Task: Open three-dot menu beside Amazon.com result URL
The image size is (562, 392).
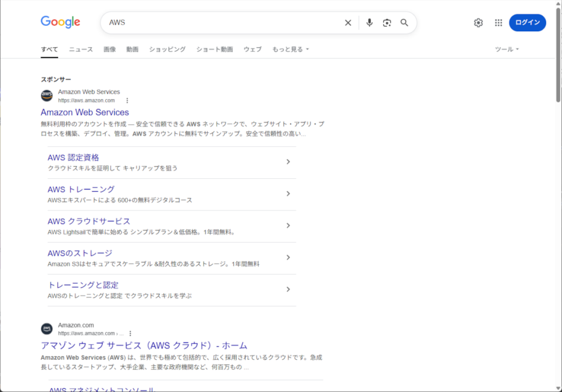Action: click(130, 333)
